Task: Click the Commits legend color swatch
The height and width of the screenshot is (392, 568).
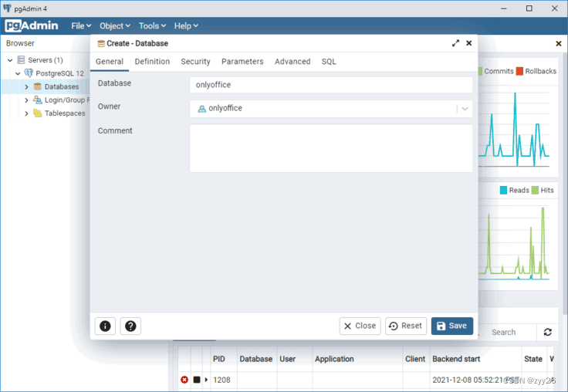Action: [x=480, y=71]
